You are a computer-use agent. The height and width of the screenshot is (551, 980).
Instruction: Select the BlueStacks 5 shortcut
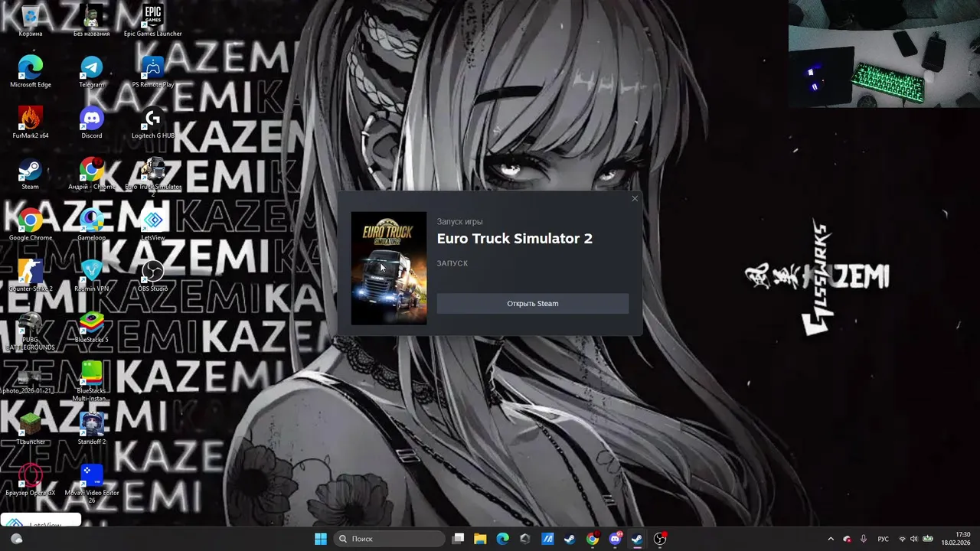coord(91,327)
